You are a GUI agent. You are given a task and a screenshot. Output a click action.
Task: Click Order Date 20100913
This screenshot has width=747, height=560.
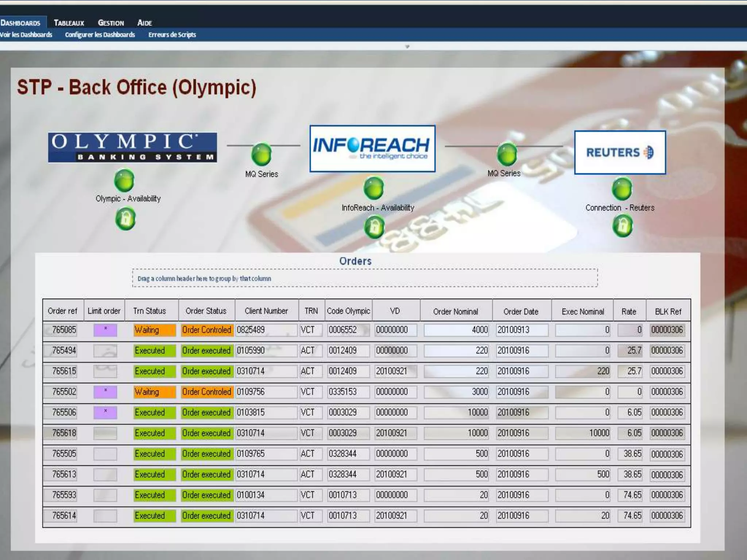coord(522,330)
